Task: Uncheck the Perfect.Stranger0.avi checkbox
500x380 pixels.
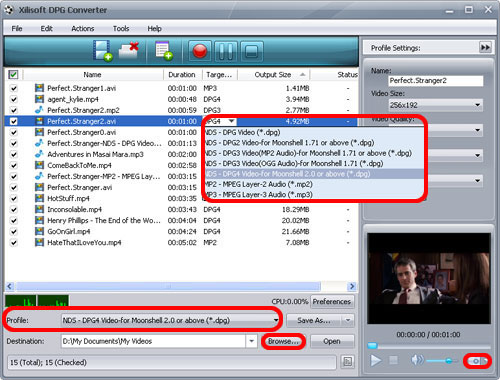Action: 14,132
